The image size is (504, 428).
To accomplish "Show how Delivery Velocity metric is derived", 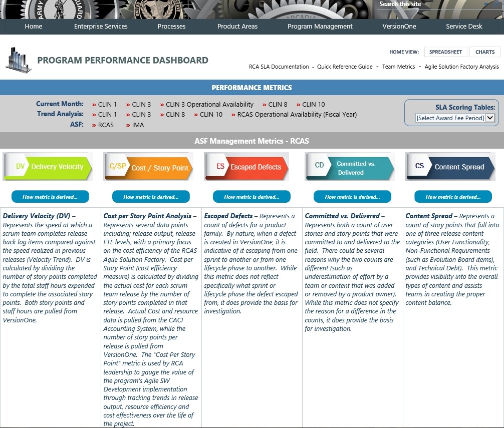I will point(50,197).
